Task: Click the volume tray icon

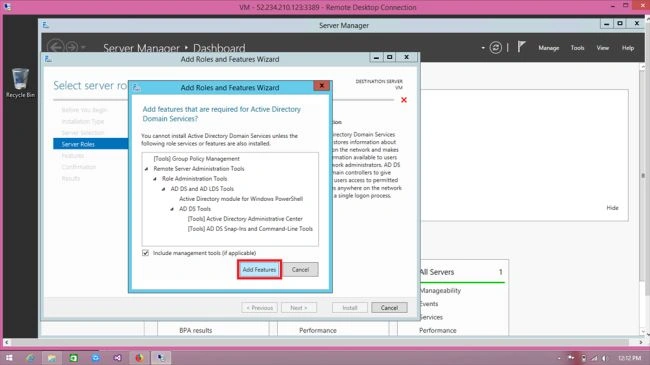Action: coord(605,358)
